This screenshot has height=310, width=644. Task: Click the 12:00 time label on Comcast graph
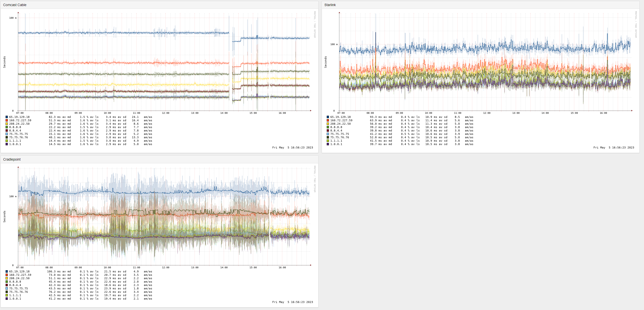(165, 113)
